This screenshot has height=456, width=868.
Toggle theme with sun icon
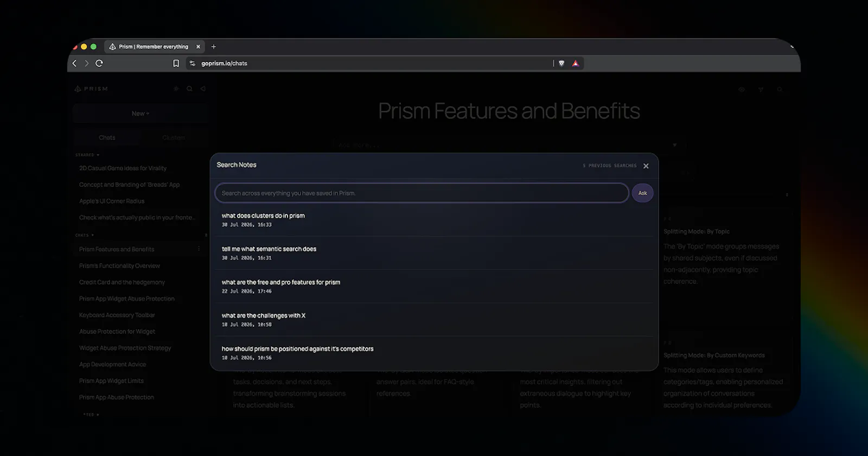(176, 88)
